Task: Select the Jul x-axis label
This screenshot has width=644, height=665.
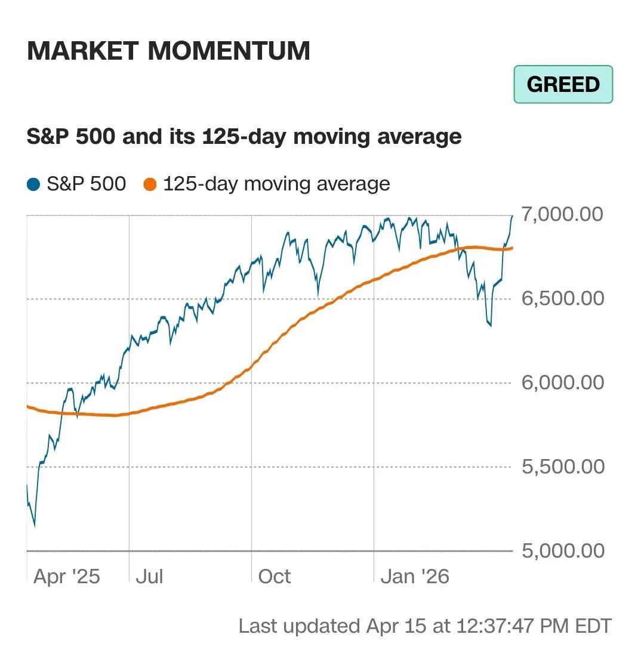Action: 149,577
